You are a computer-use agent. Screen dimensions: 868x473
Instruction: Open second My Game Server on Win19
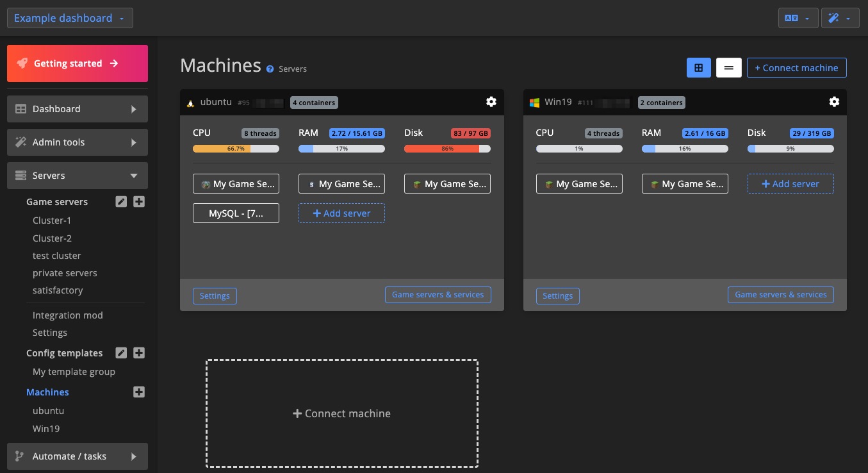pyautogui.click(x=685, y=184)
